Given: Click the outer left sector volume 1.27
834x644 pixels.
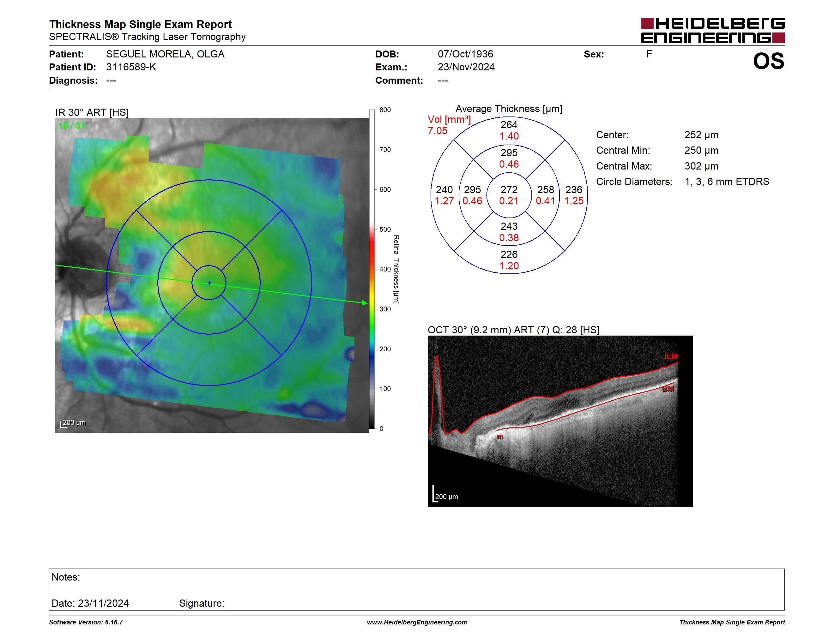Looking at the screenshot, I should pyautogui.click(x=444, y=201).
